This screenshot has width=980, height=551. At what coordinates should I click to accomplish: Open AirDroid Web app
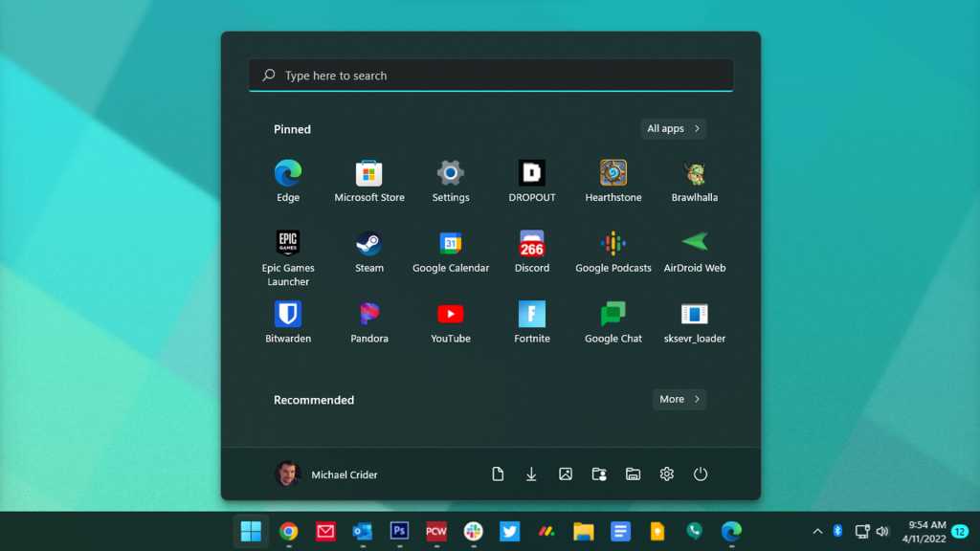695,252
